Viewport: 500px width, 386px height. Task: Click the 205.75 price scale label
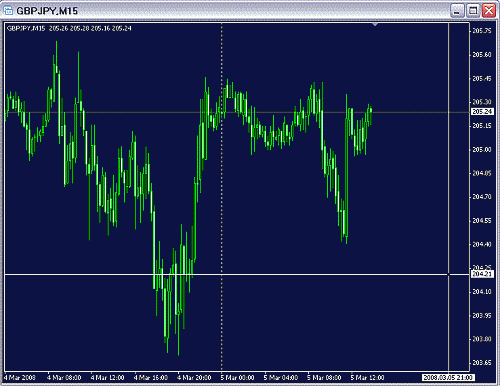tap(482, 31)
